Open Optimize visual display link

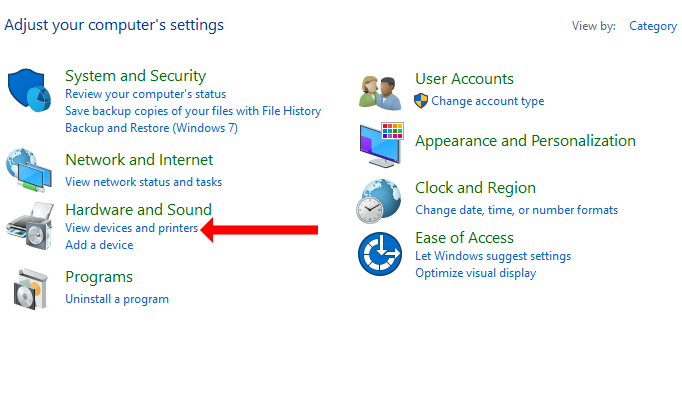pos(475,273)
